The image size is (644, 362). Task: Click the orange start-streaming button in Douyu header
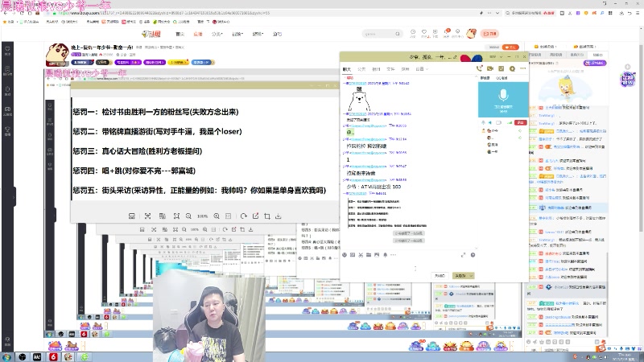tap(490, 34)
